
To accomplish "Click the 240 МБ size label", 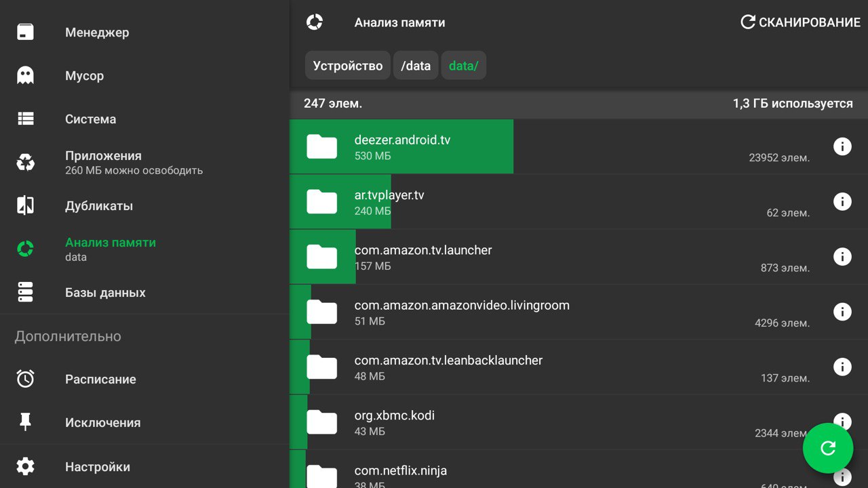I will pos(372,211).
